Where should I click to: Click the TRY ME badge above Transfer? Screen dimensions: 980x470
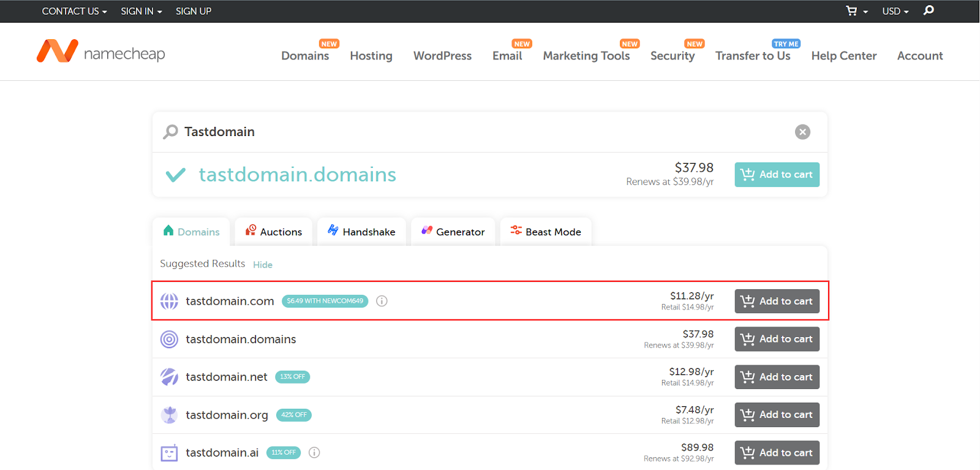(786, 44)
